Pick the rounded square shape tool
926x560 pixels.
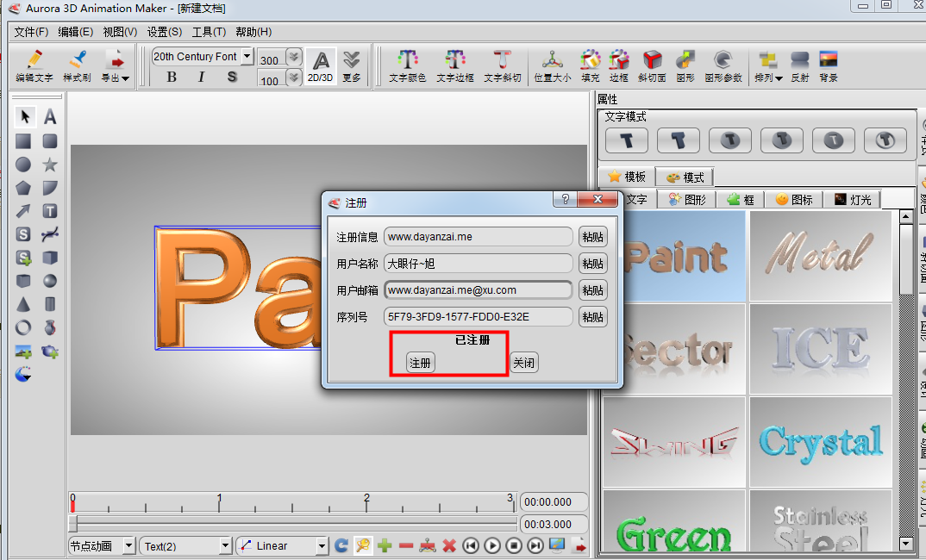pyautogui.click(x=50, y=141)
